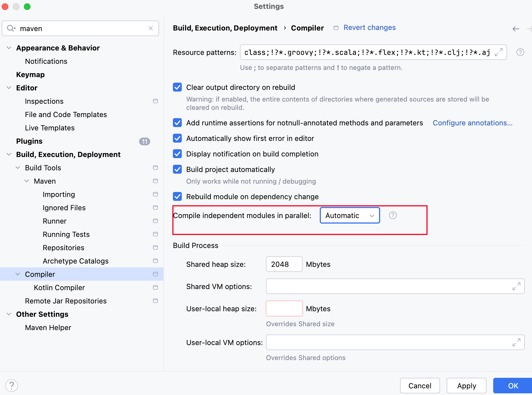Expand the Resource patterns field icon
Image resolution: width=532 pixels, height=395 pixels.
coord(498,52)
